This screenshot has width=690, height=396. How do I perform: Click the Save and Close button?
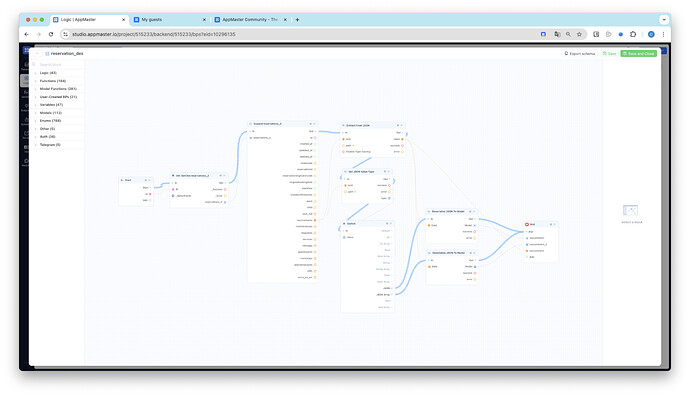pyautogui.click(x=638, y=53)
